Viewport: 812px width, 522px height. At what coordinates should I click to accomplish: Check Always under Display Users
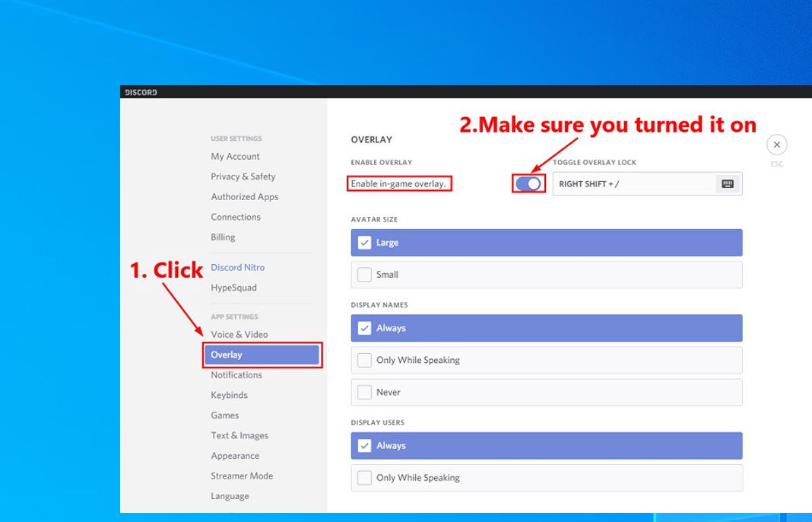(365, 446)
